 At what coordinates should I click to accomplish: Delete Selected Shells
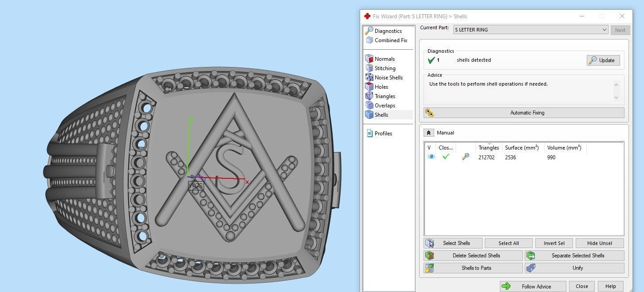[x=473, y=256]
